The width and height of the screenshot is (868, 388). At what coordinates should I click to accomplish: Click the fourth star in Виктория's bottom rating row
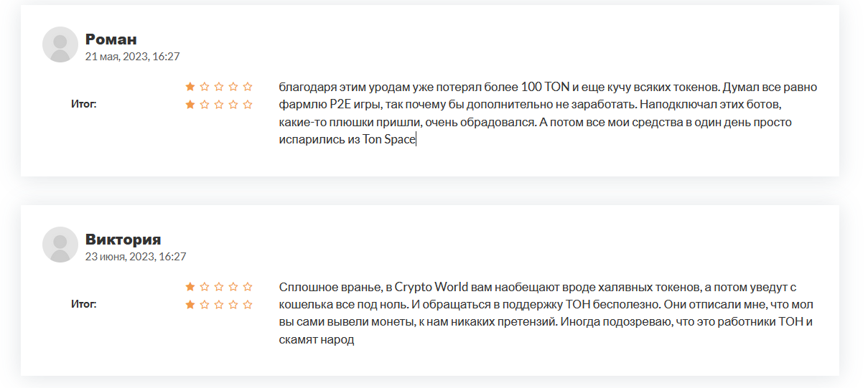point(233,305)
